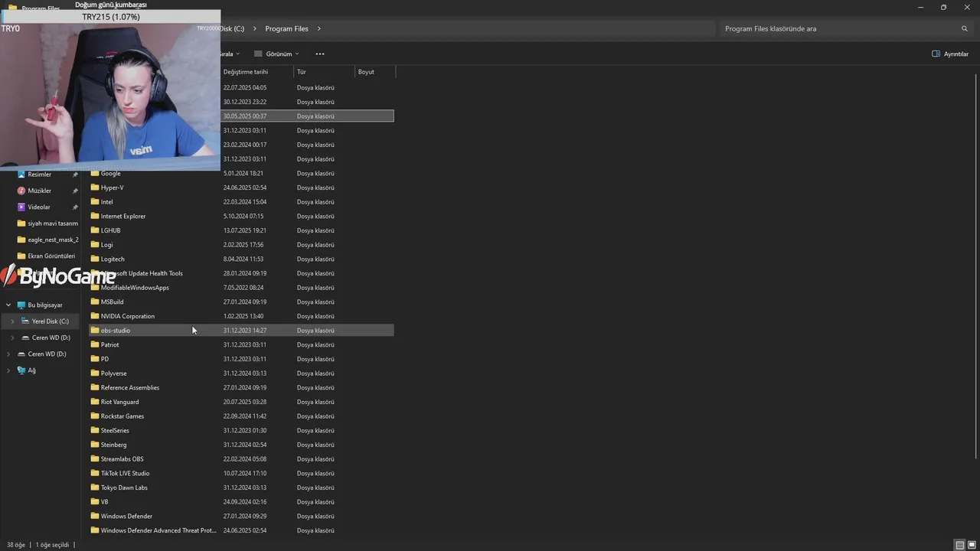Select Ağ in the navigation pane

31,370
